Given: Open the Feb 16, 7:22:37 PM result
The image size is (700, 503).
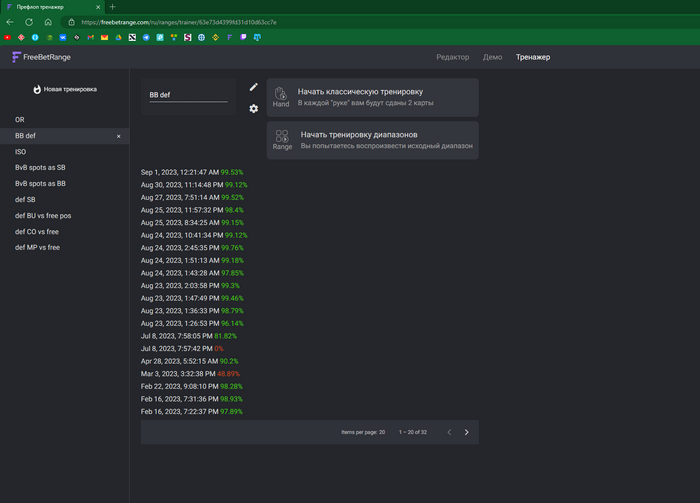Looking at the screenshot, I should [192, 412].
